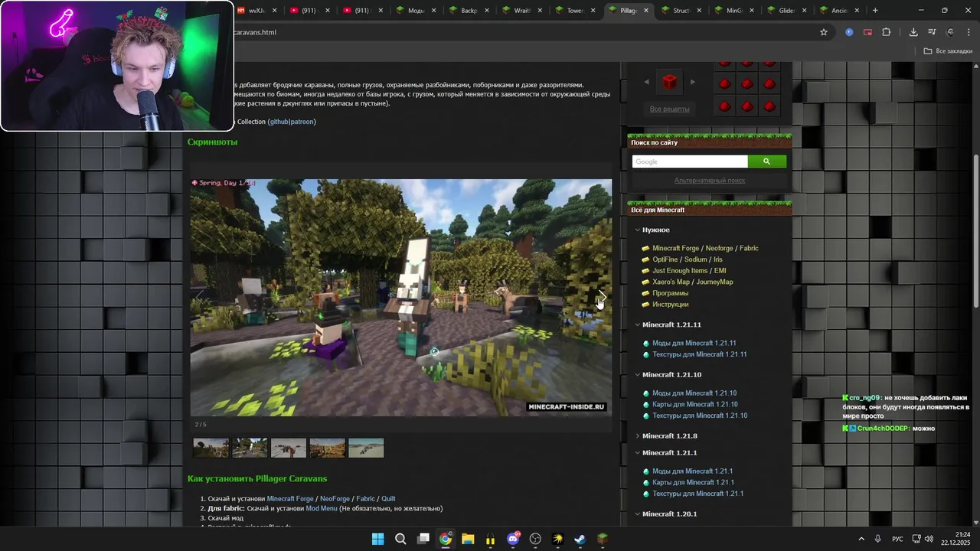Image resolution: width=980 pixels, height=551 pixels.
Task: Select the third screenshot thumbnail
Action: pos(288,448)
